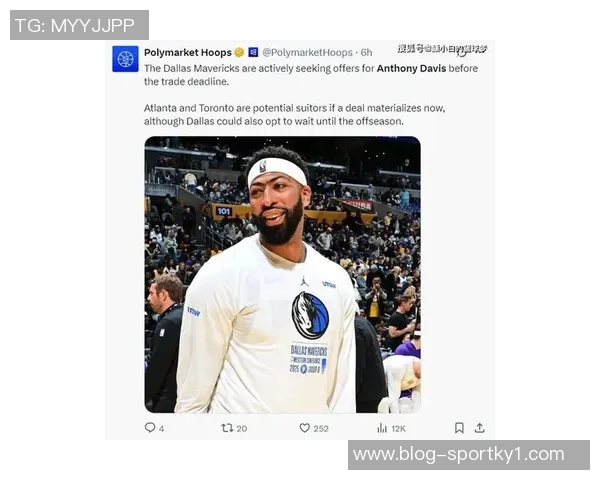The image size is (600, 480).
Task: Open the Anthony Davis photo in the tweet
Action: click(x=282, y=274)
